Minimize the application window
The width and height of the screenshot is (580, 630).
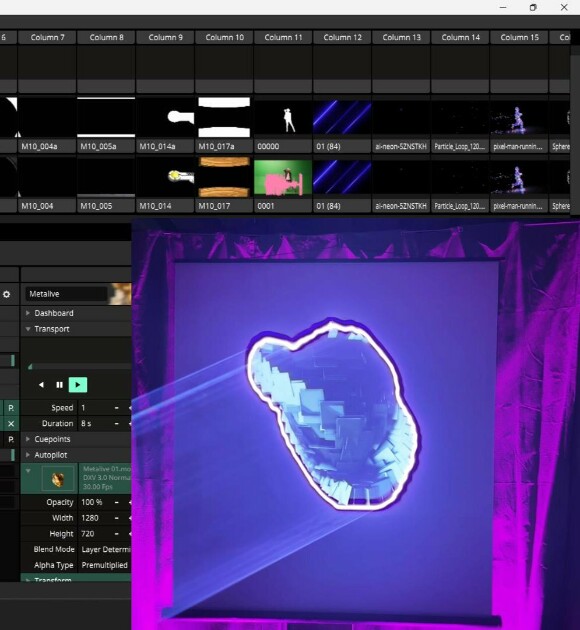[503, 7]
